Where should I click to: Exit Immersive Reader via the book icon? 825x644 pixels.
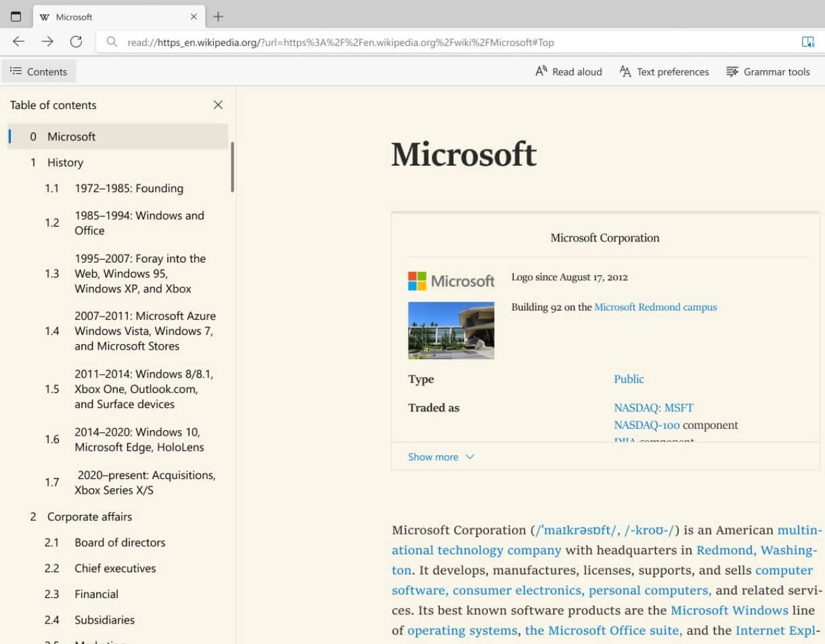point(808,42)
